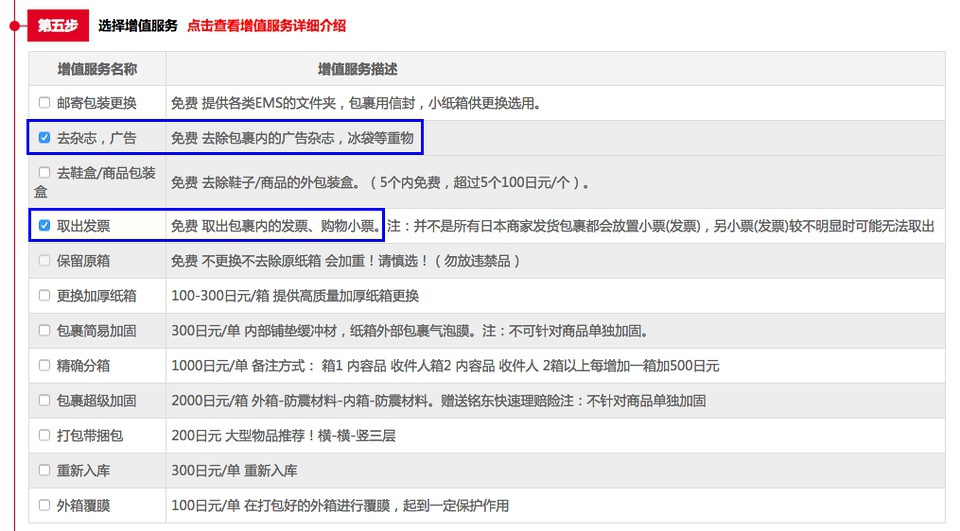Tick the 去鞋盒/商品包装盒 checkbox
The height and width of the screenshot is (531, 960).
[x=44, y=172]
